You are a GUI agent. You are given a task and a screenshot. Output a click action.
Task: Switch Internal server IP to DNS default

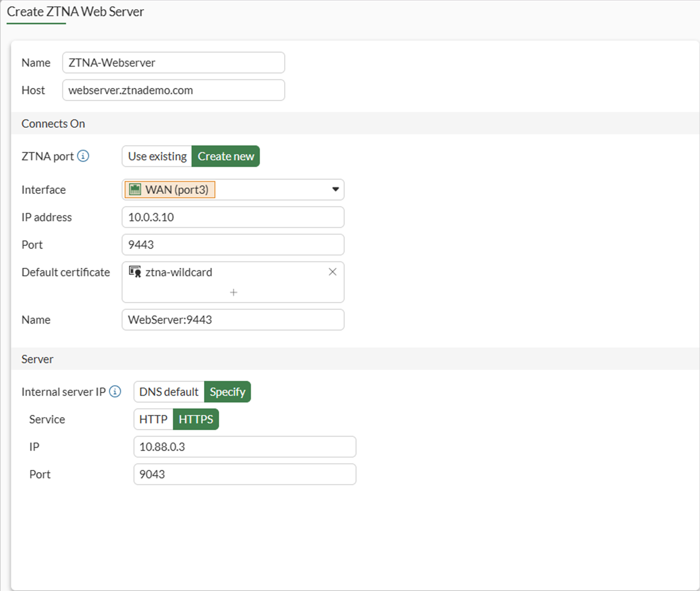[169, 392]
